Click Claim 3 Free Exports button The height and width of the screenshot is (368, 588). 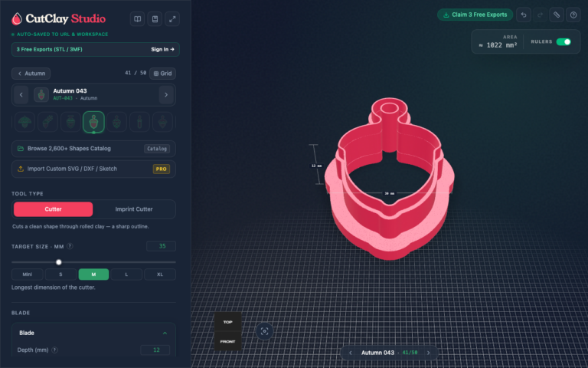[x=475, y=15]
